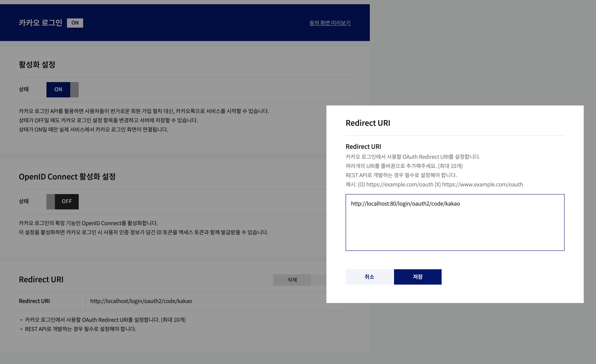Open the 동의 화면 미리보기 link

(x=330, y=23)
